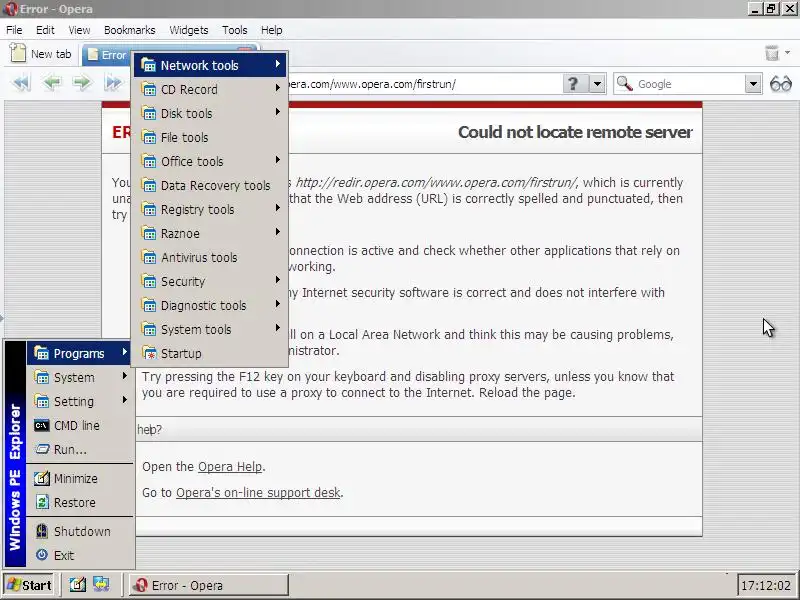The image size is (800, 600).
Task: Open the closed tabs trash can
Action: (x=772, y=53)
